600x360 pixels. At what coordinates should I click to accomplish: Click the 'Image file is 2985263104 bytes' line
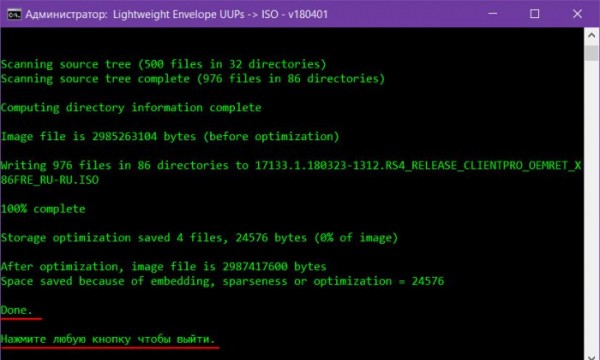[x=170, y=137]
